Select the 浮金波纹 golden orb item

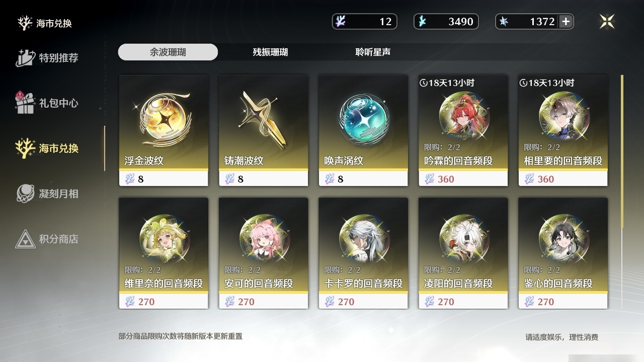point(164,131)
